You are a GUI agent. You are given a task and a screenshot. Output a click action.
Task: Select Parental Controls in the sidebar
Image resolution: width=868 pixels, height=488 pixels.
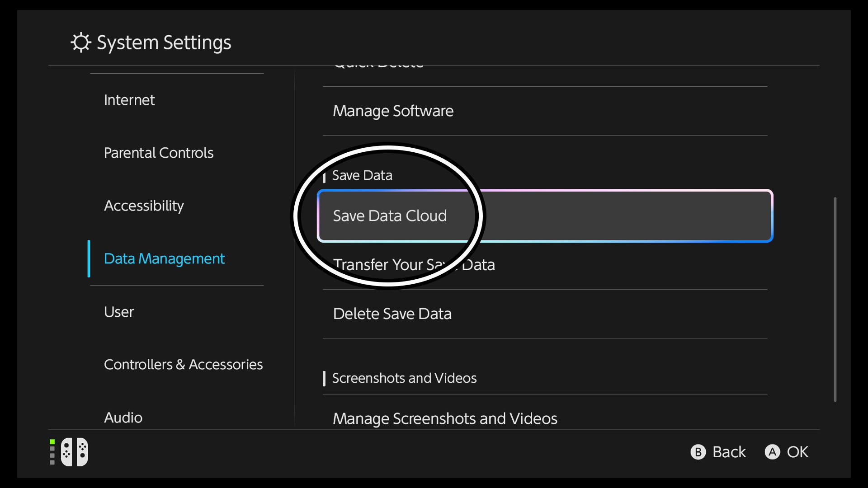(158, 153)
